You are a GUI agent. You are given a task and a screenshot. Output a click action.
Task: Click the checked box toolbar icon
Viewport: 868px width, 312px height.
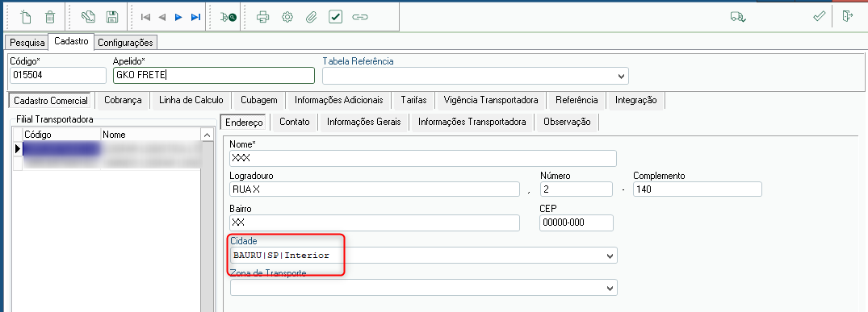click(335, 17)
